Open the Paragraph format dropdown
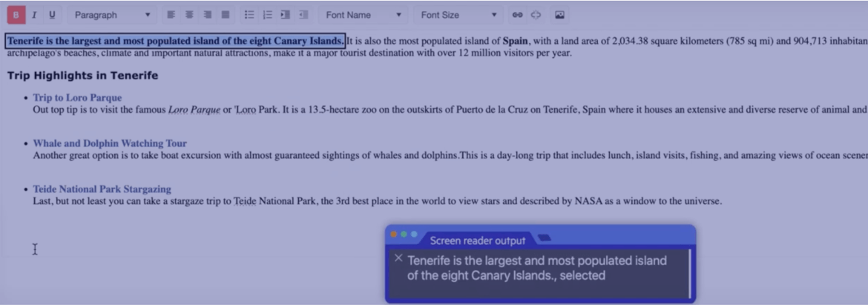 [x=112, y=15]
